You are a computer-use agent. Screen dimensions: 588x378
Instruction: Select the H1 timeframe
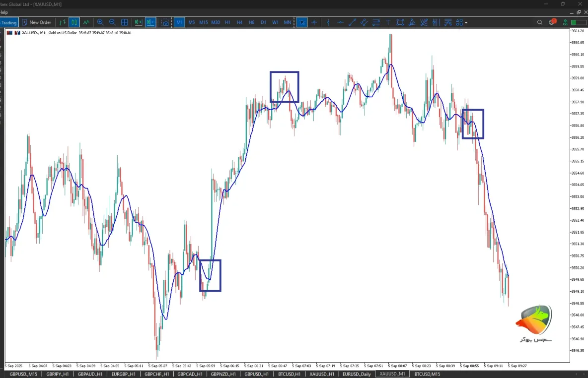(227, 22)
